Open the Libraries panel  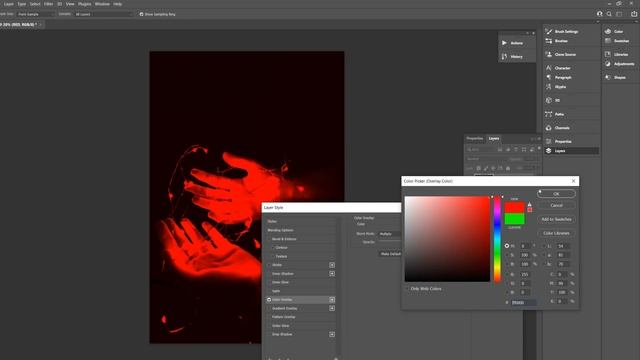617,54
